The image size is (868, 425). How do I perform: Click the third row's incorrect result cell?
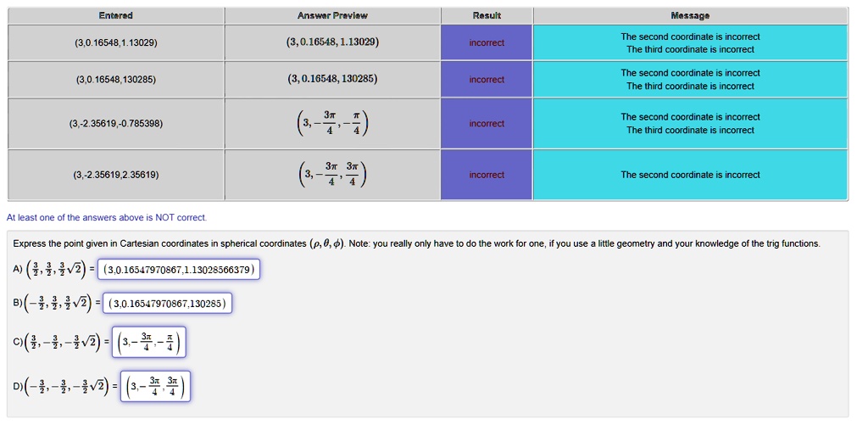pyautogui.click(x=487, y=124)
